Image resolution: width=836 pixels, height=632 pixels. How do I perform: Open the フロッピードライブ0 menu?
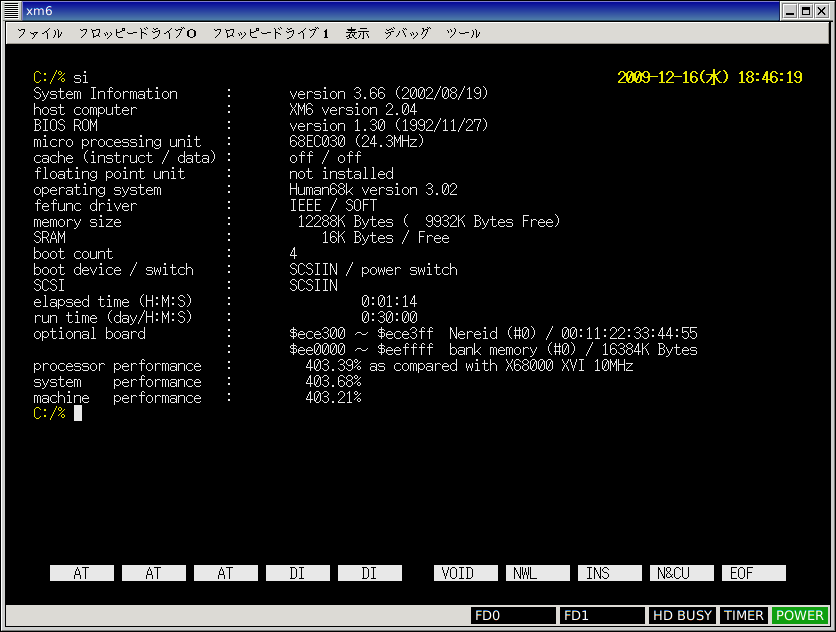138,34
